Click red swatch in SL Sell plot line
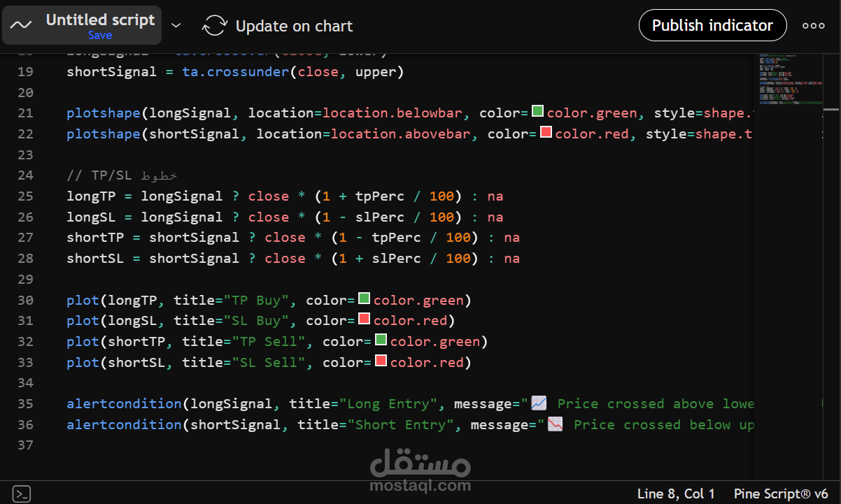Screen dimensions: 841x504 tap(381, 361)
